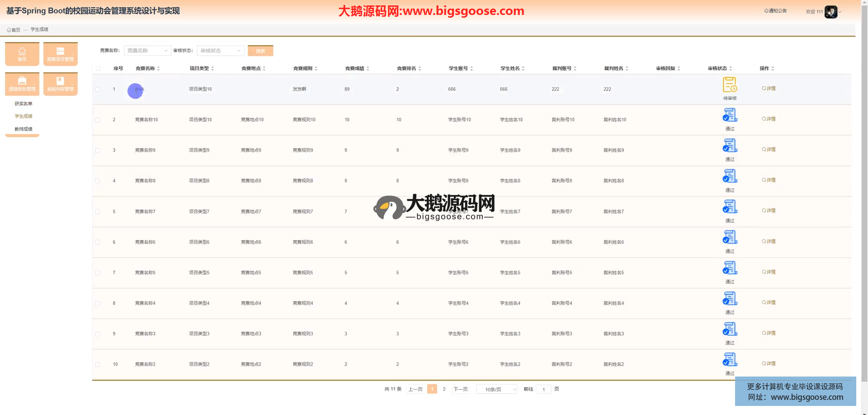Open 详情 details link for row 3
This screenshot has height=415, width=868.
pyautogui.click(x=769, y=149)
